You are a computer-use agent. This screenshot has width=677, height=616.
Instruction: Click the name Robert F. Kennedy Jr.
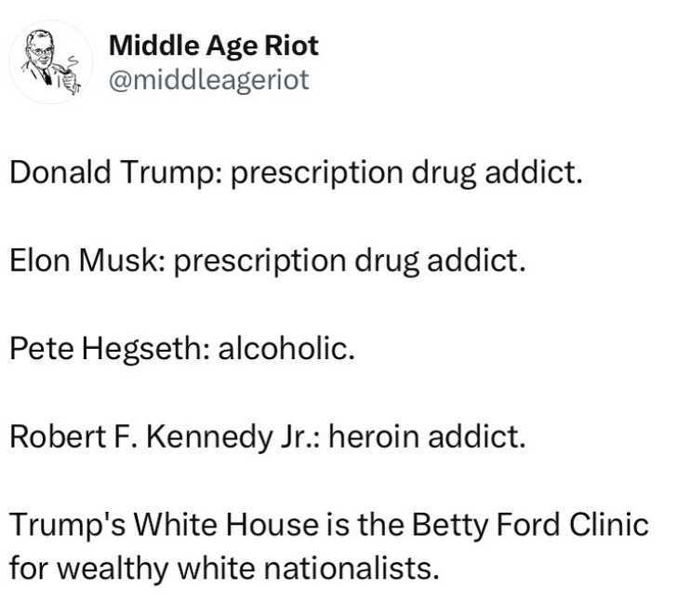tap(164, 436)
